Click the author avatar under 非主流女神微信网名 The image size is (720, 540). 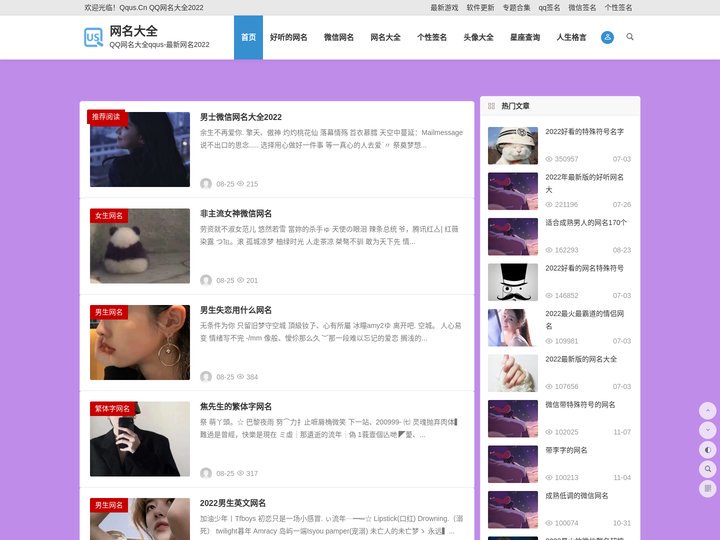point(206,280)
